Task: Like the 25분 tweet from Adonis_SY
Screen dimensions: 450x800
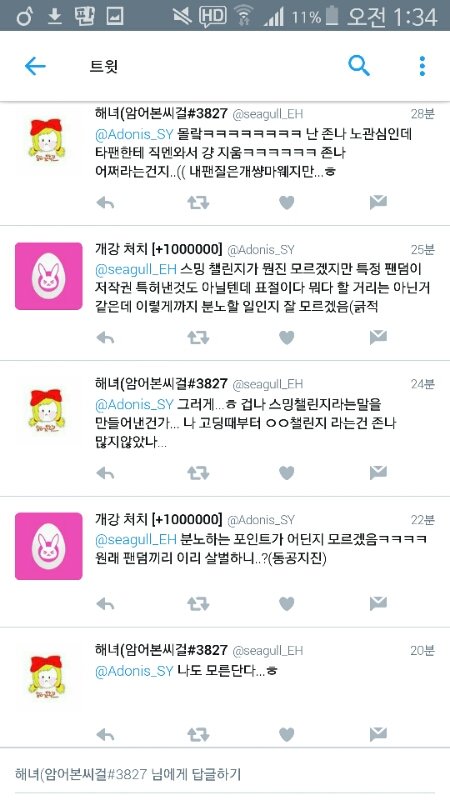Action: [x=287, y=338]
